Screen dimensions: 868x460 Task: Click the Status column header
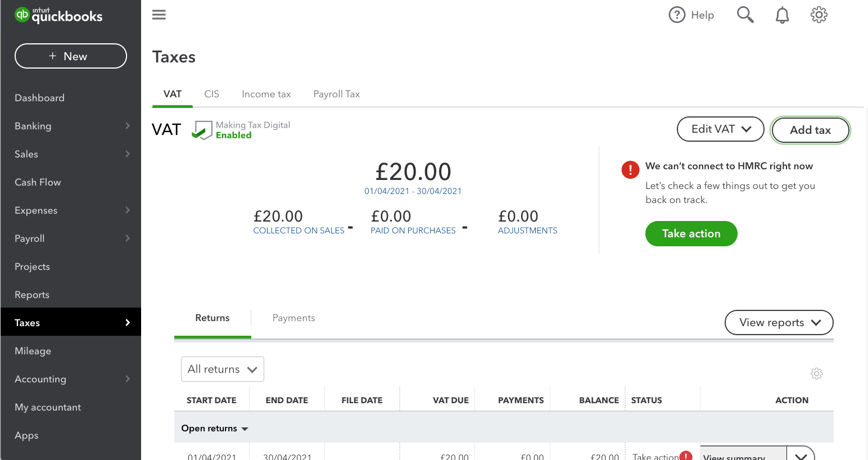tap(647, 400)
